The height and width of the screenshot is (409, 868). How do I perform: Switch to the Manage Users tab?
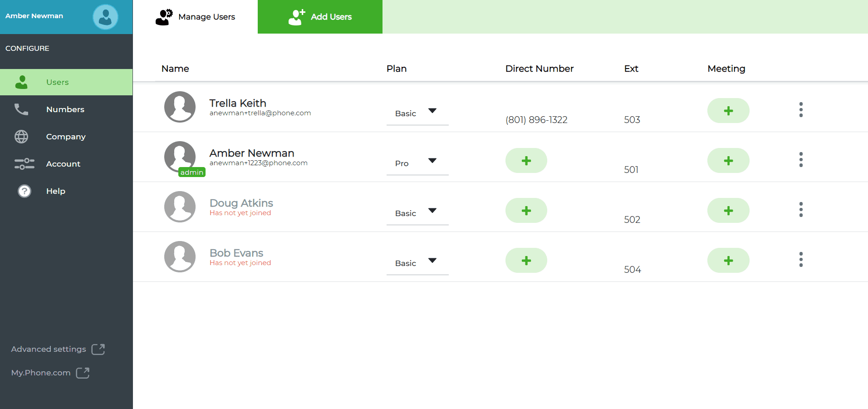click(x=195, y=17)
